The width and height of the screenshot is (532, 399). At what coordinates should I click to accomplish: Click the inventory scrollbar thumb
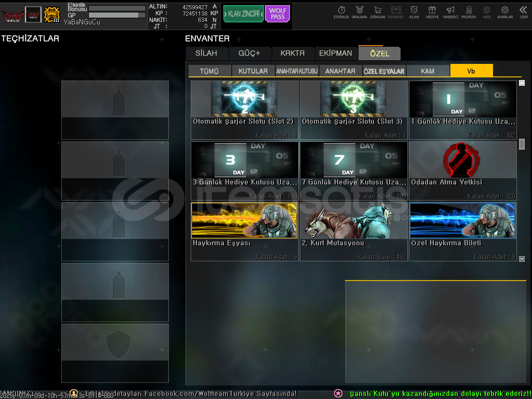pos(522,144)
